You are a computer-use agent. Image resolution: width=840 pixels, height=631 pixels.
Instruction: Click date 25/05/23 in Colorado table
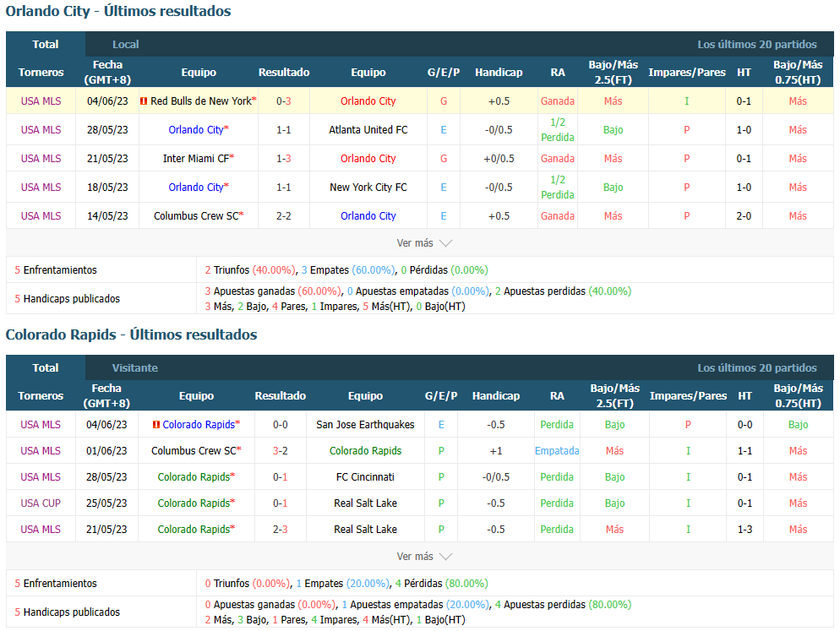pos(106,503)
